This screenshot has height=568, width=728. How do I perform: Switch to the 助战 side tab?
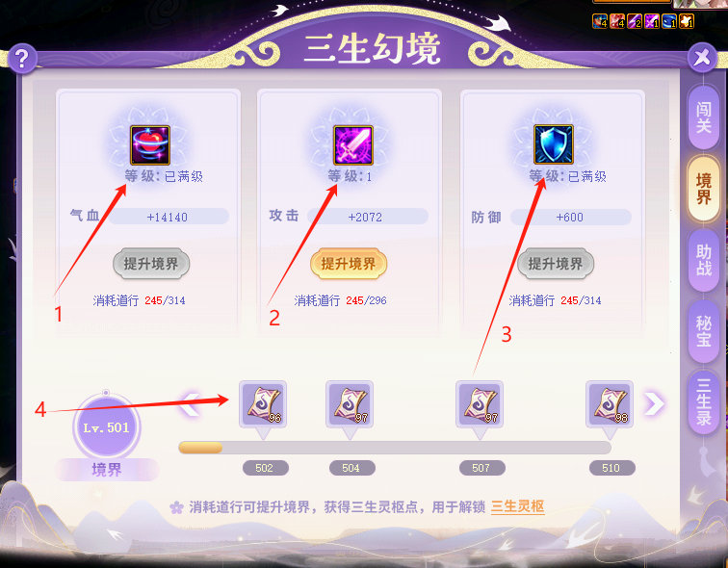pos(704,260)
